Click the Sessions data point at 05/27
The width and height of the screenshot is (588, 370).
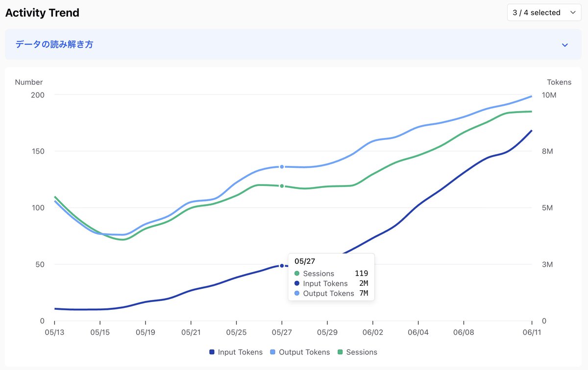pyautogui.click(x=282, y=186)
